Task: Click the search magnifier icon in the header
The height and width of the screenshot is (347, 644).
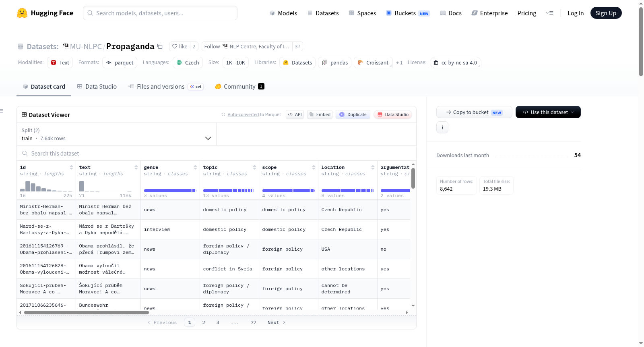Action: point(90,13)
